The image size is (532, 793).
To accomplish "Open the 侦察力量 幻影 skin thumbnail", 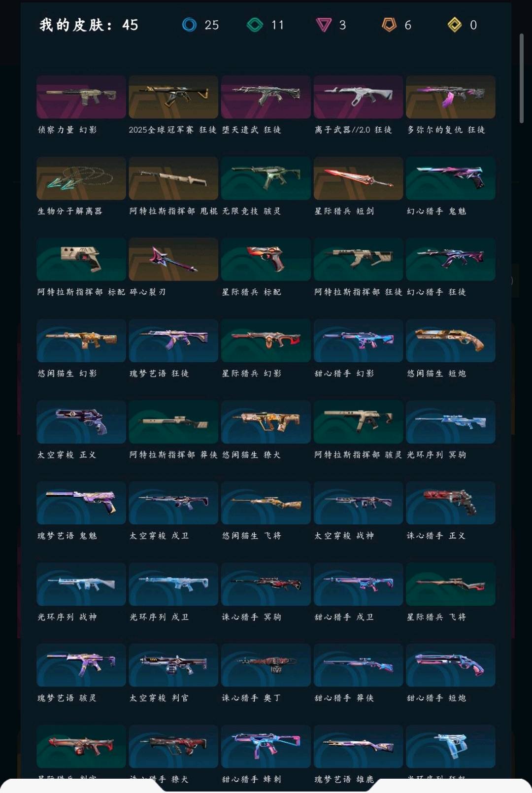I will [x=81, y=97].
